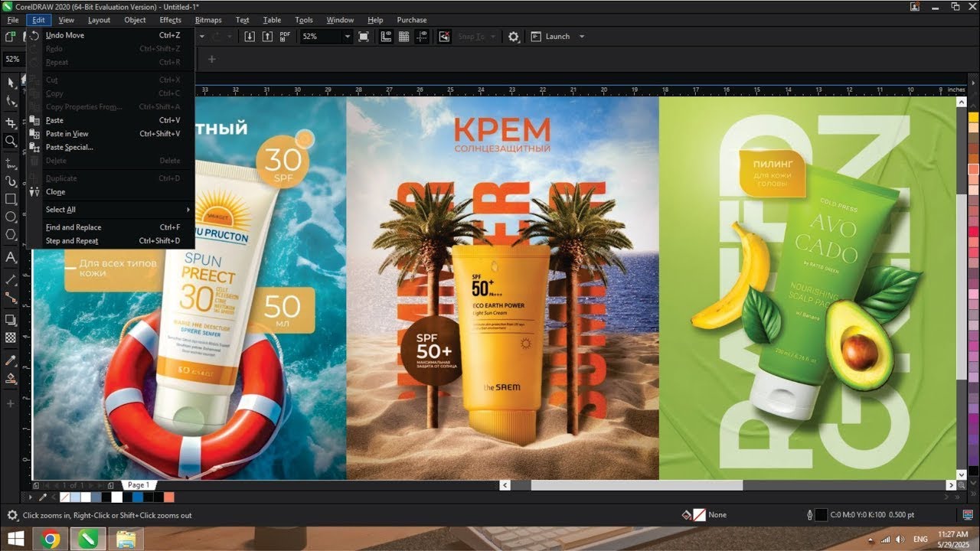The image size is (980, 551).
Task: Click the Import icon in toolbar
Action: [x=250, y=36]
